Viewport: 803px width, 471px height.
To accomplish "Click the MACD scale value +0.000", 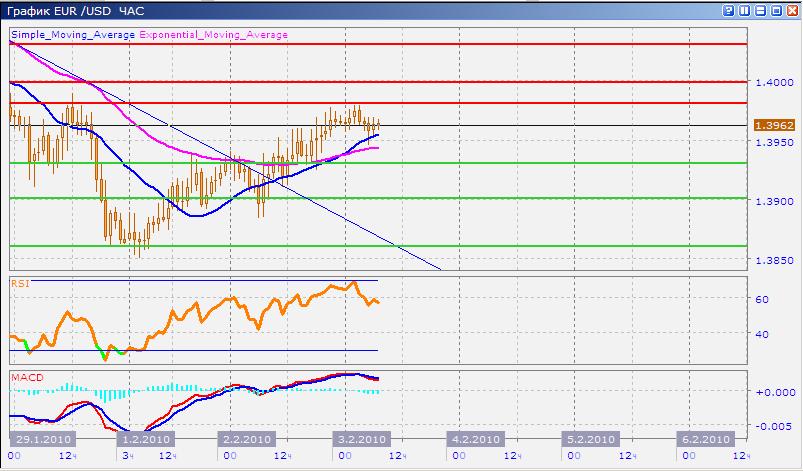I will [776, 393].
